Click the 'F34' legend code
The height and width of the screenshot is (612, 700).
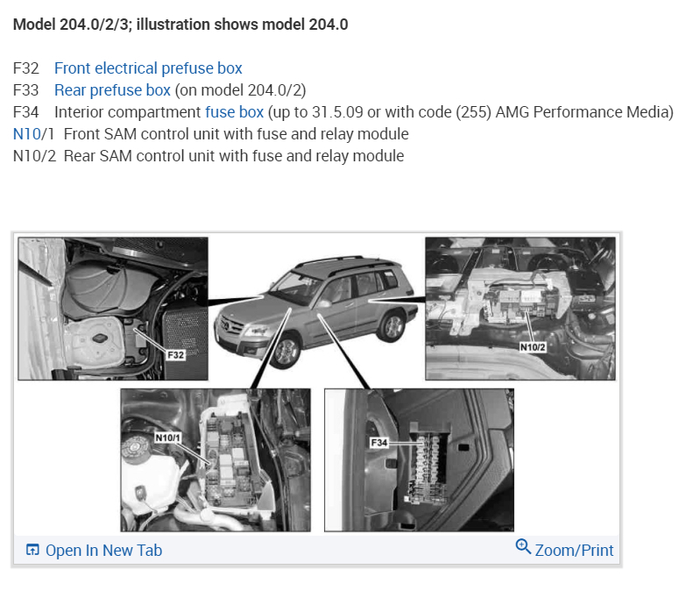(26, 112)
